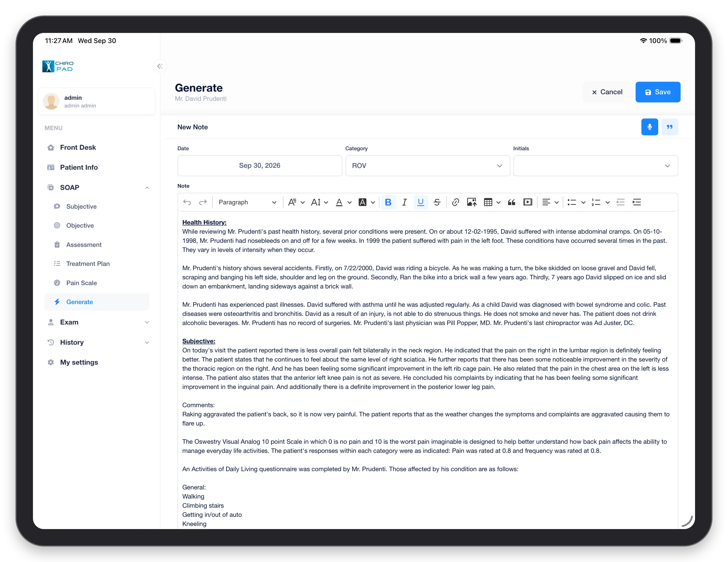Cancel the note generation

click(x=607, y=92)
